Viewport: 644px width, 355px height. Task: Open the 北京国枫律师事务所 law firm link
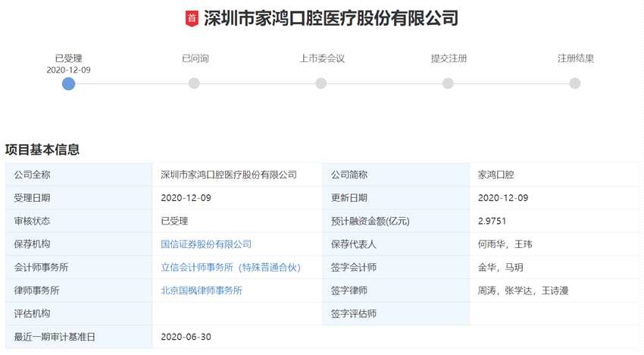[x=202, y=291]
